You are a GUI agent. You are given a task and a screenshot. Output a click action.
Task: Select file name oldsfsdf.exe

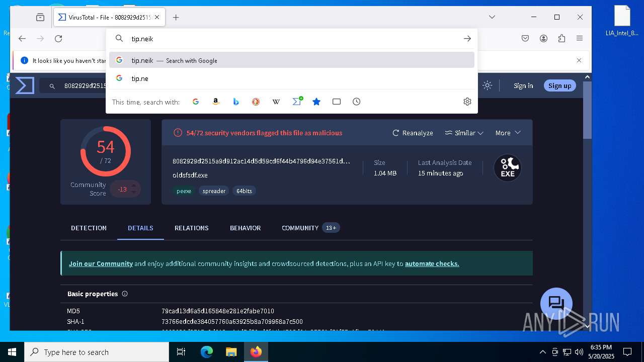190,175
